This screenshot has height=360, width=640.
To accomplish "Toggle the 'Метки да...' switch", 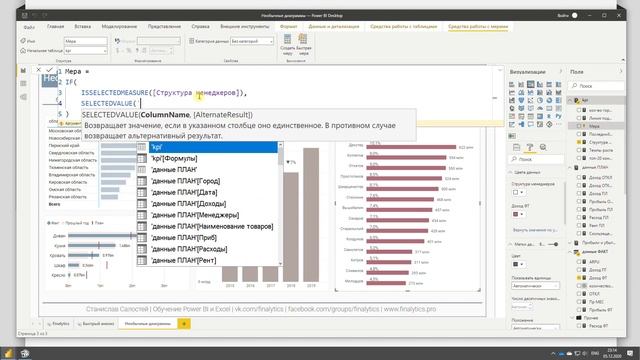I will [x=553, y=244].
